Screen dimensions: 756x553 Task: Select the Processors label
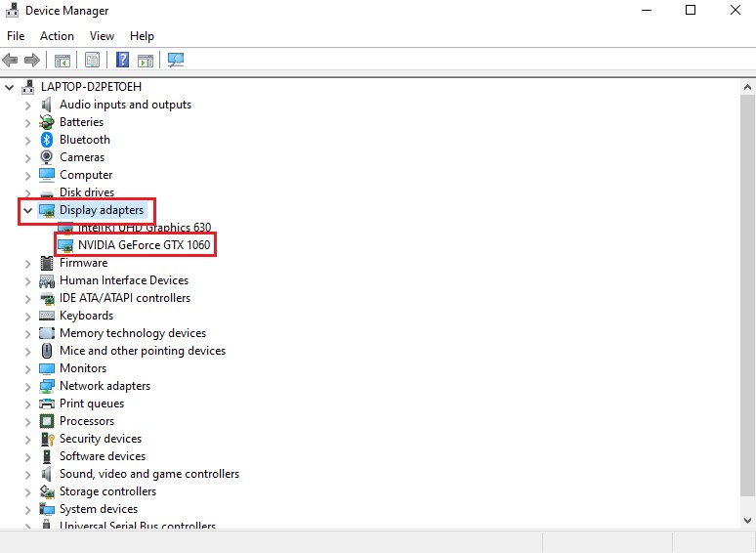point(87,421)
